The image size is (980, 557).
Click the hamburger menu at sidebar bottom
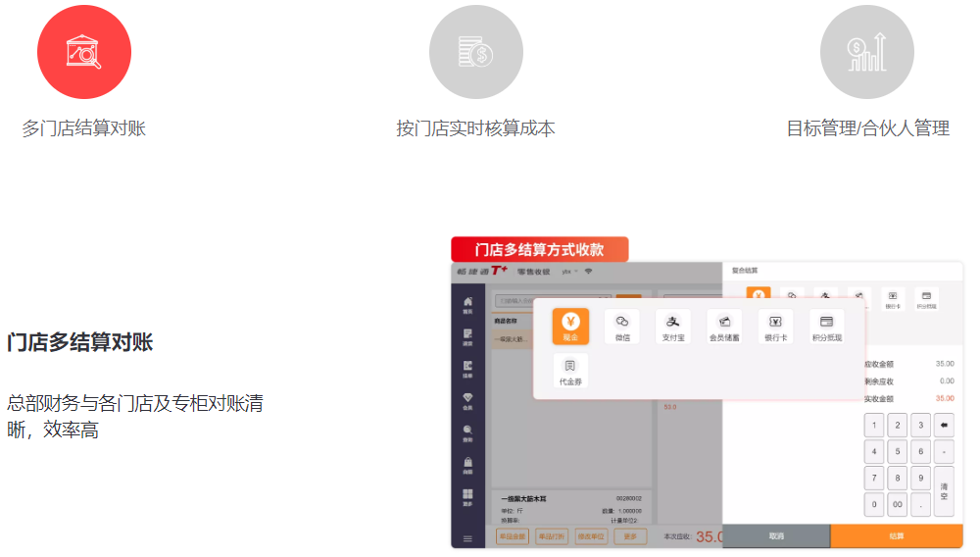(x=467, y=538)
